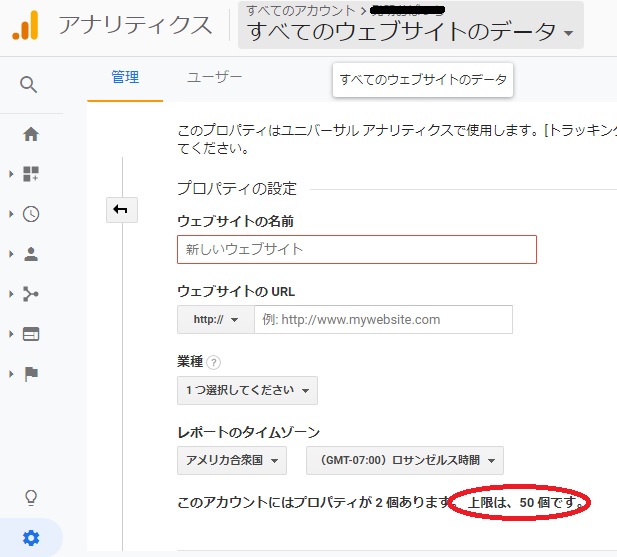617x557 pixels.
Task: Open Behavior reports icon
Action: point(31,334)
